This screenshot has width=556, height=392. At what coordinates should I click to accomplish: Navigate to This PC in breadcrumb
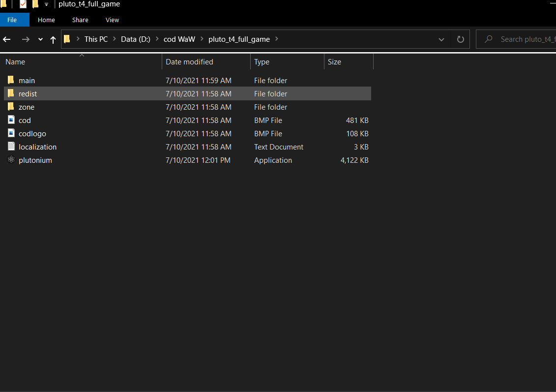tap(96, 39)
